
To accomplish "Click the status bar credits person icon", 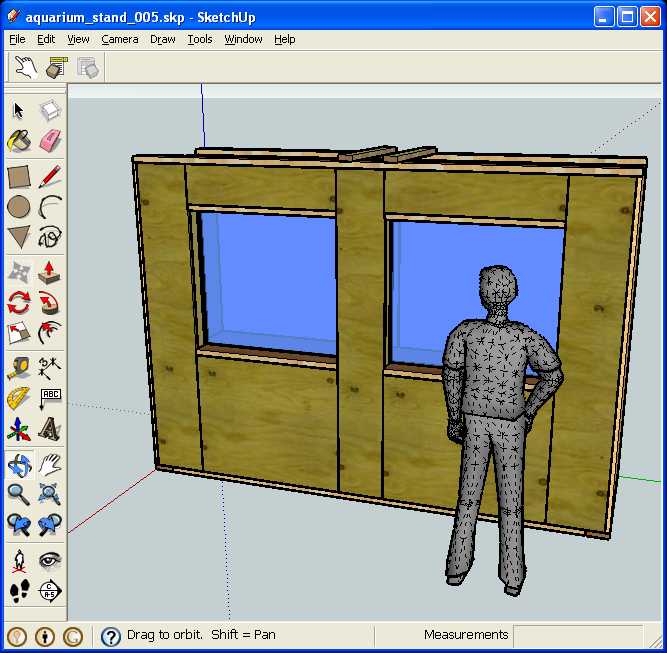I will 45,636.
